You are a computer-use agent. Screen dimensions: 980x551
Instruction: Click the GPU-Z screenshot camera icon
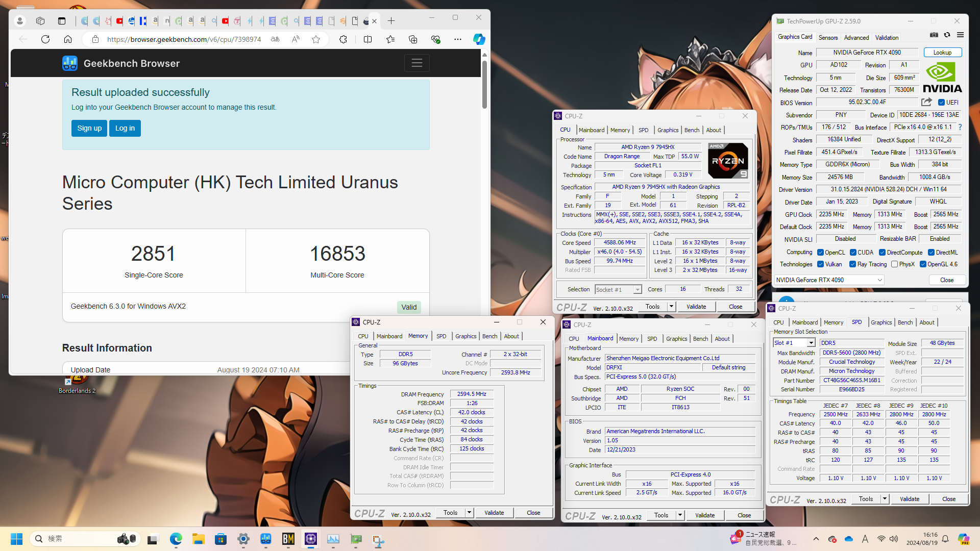coord(934,35)
